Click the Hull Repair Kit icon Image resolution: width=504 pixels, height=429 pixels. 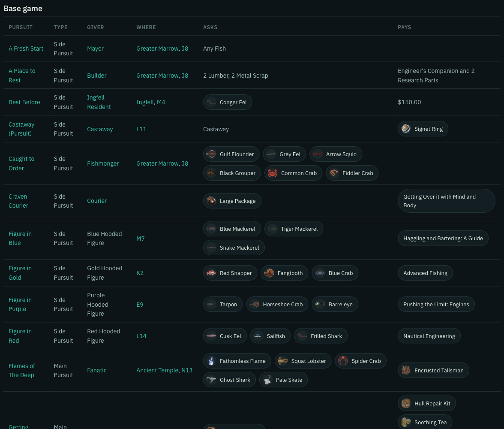(406, 403)
